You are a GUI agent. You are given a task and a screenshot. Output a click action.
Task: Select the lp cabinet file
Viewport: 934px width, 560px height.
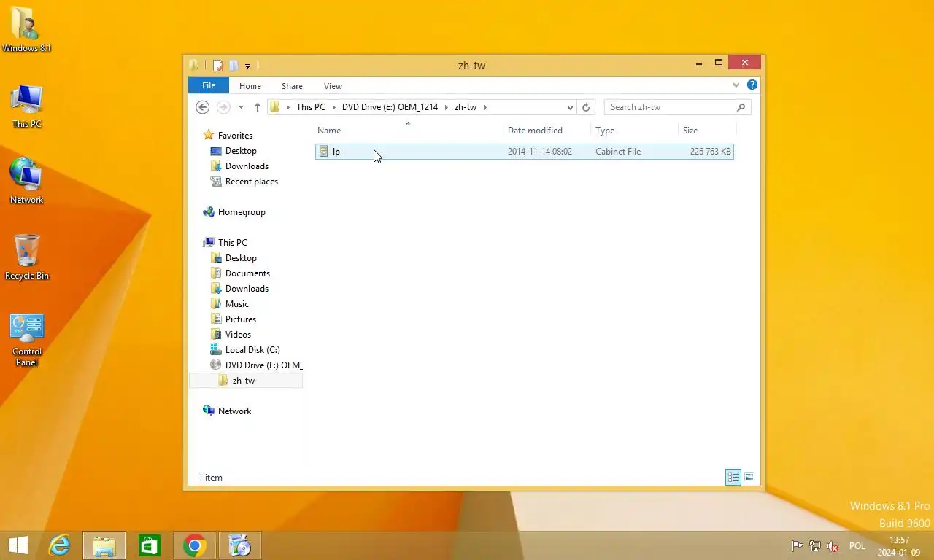pos(524,152)
